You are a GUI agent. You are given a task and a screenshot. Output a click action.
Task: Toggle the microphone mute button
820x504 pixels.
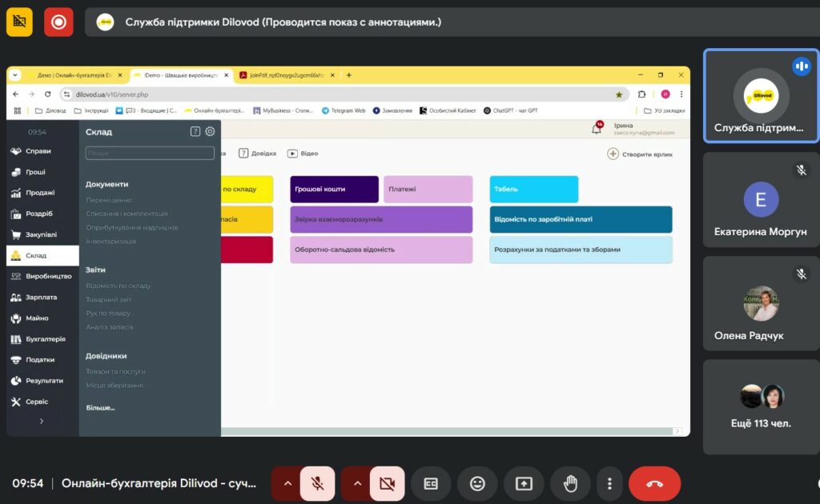[317, 484]
